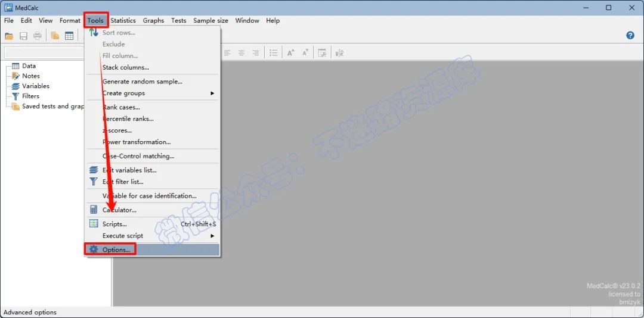Viewport: 644px width, 318px height.
Task: Click the format spreadsheet table icon
Action: tap(323, 53)
